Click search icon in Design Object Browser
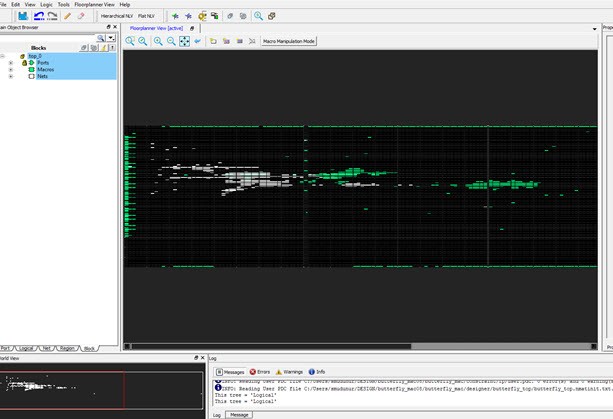This screenshot has width=613, height=419. tap(101, 38)
